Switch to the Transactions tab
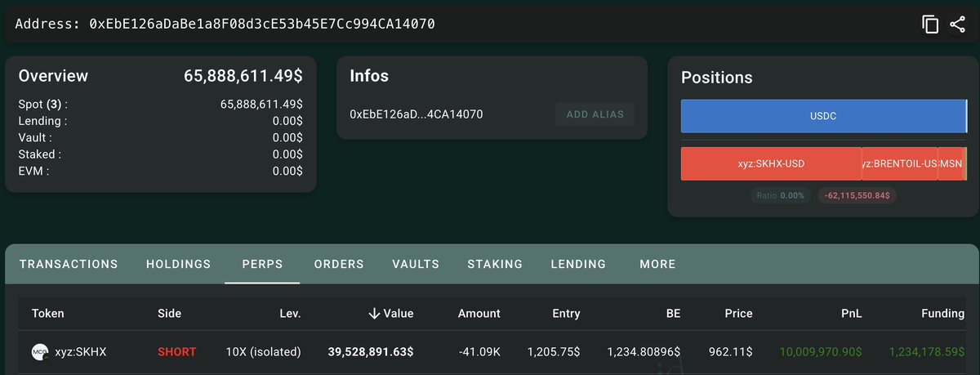The width and height of the screenshot is (980, 375). 69,264
